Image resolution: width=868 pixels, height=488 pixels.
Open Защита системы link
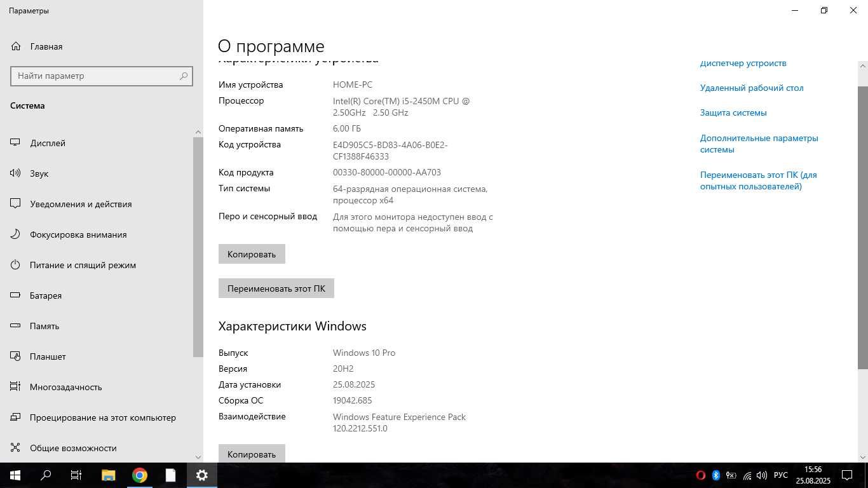(733, 112)
